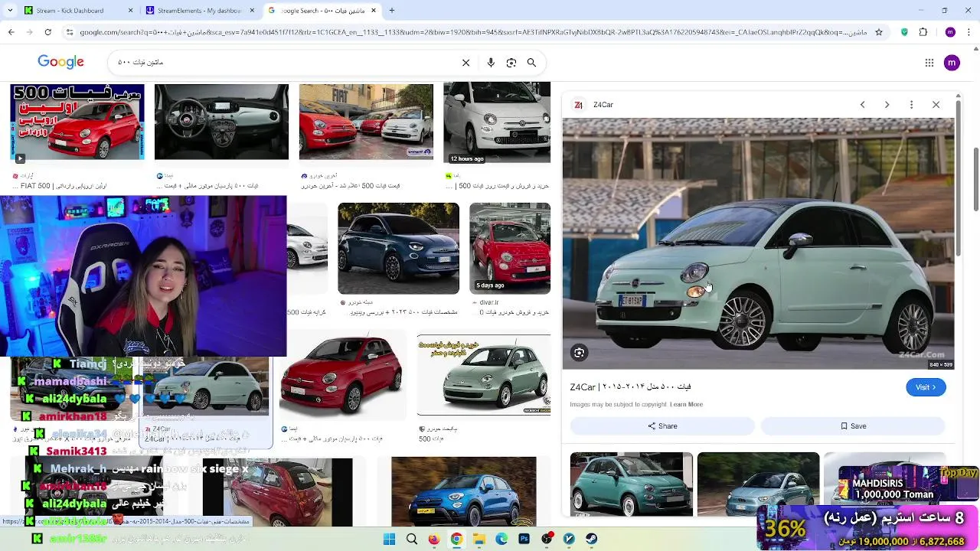The width and height of the screenshot is (980, 551).
Task: Click the divar.ir source label
Action: point(488,302)
